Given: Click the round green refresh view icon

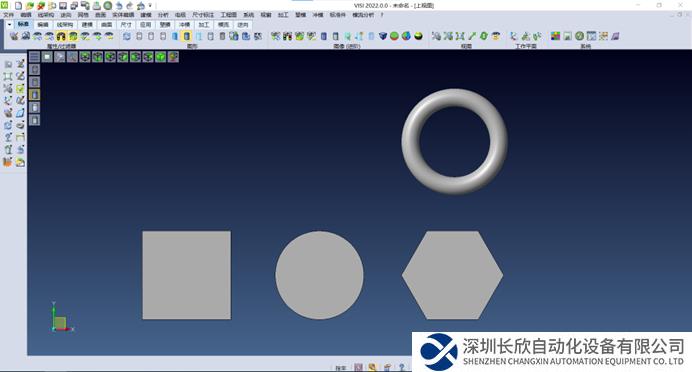Looking at the screenshot, I should (484, 36).
